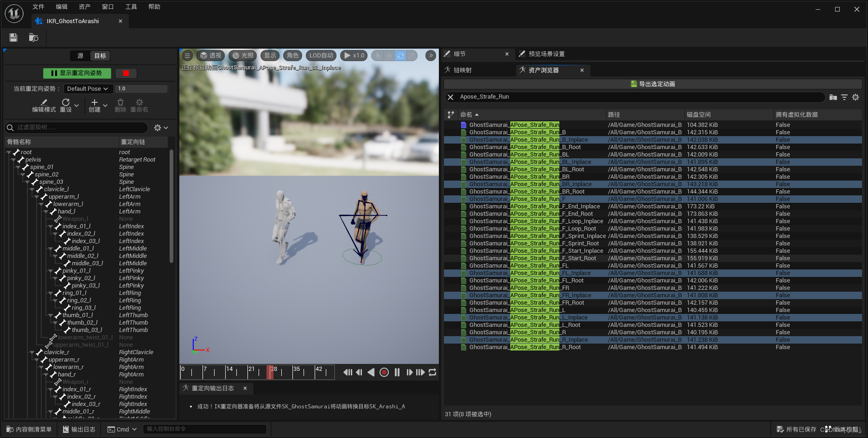Viewport: 868px width, 438px height.
Task: Toggle loop playback
Action: coord(432,372)
